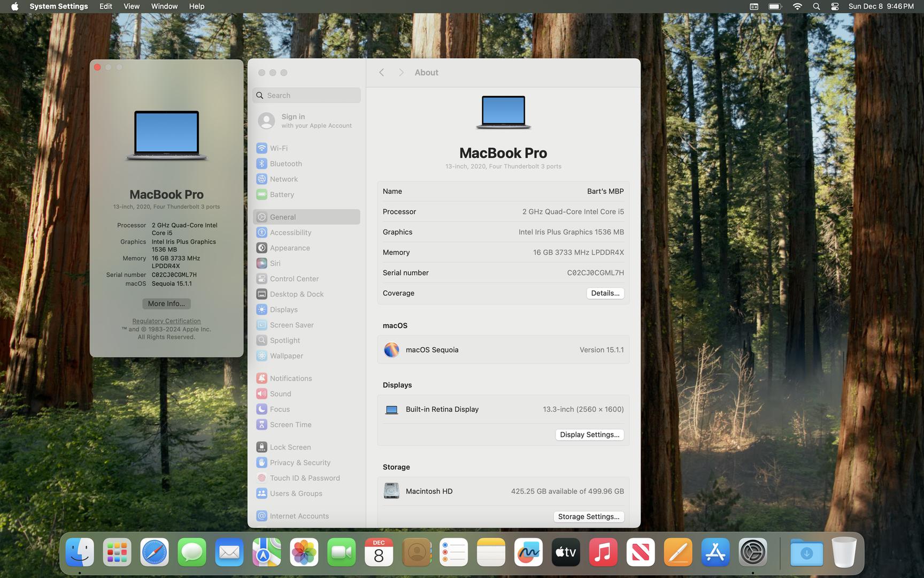924x578 pixels.
Task: Select Internet Accounts in sidebar
Action: click(x=306, y=516)
